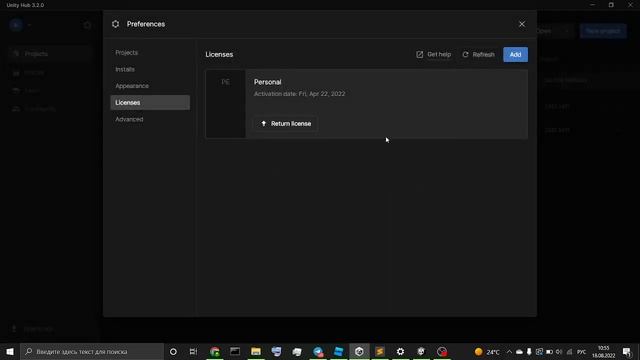Screen dimensions: 640x360
Task: Open Windows Settings gear on taskbar
Action: point(400,351)
